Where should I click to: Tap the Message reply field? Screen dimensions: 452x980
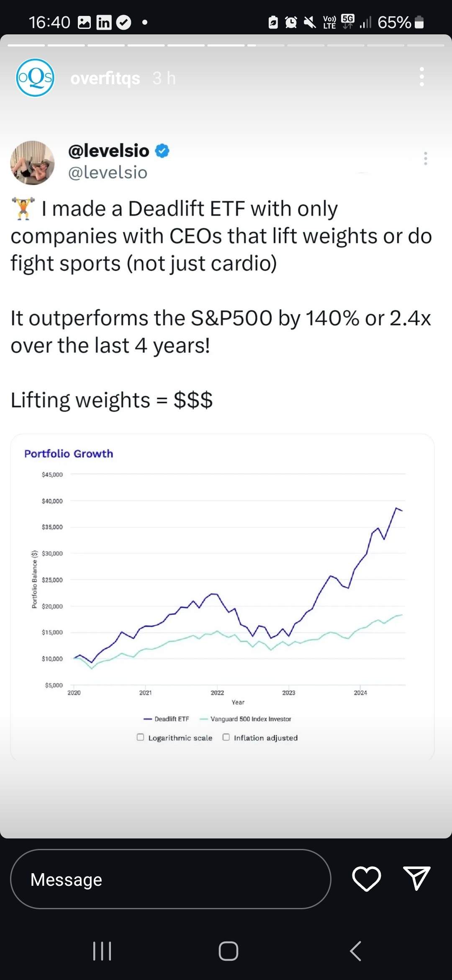pos(171,879)
